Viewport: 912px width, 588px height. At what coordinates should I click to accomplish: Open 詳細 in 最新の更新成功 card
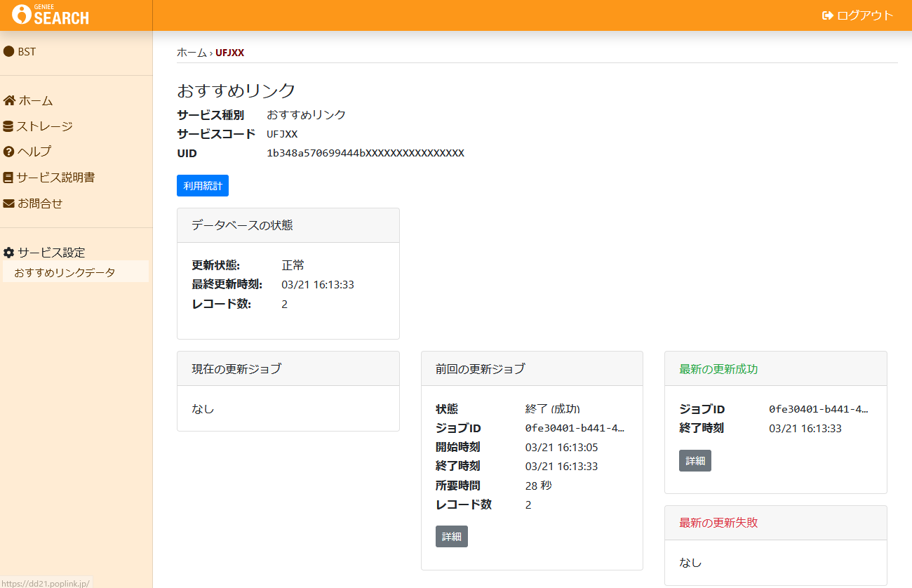click(695, 460)
